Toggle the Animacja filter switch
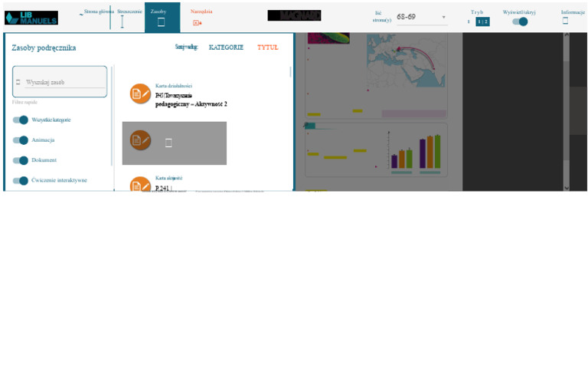The image size is (588, 371). click(x=20, y=140)
